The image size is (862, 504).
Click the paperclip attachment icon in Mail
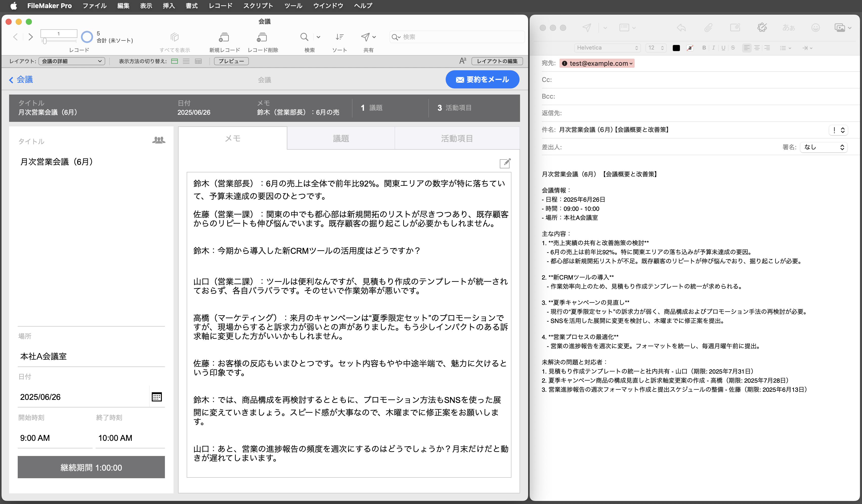(708, 28)
